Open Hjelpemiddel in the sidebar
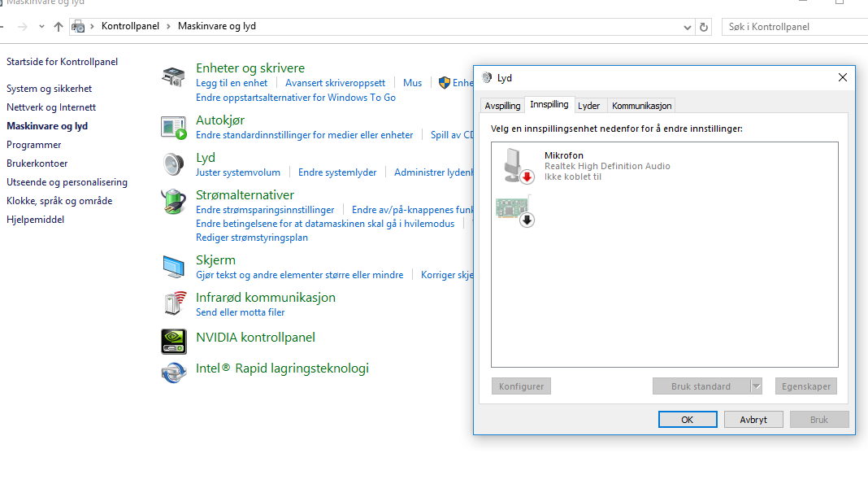Screen dimensions: 868x484 pyautogui.click(x=36, y=220)
